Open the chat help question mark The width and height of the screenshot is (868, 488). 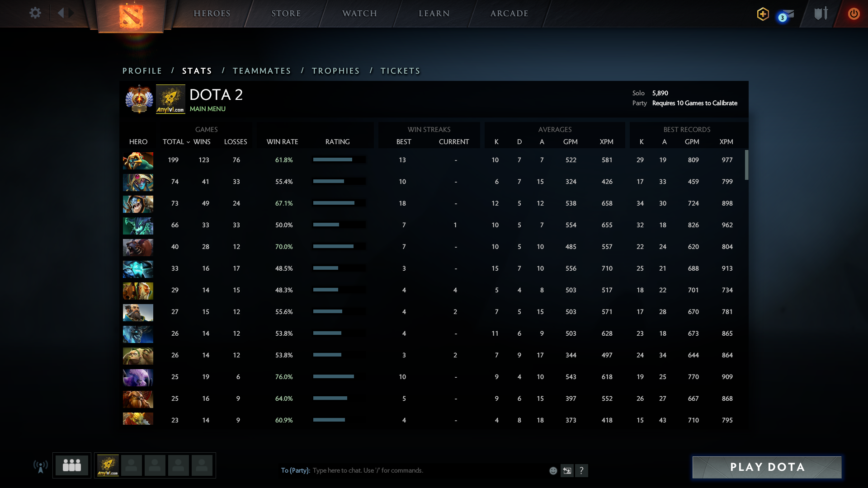coord(581,470)
